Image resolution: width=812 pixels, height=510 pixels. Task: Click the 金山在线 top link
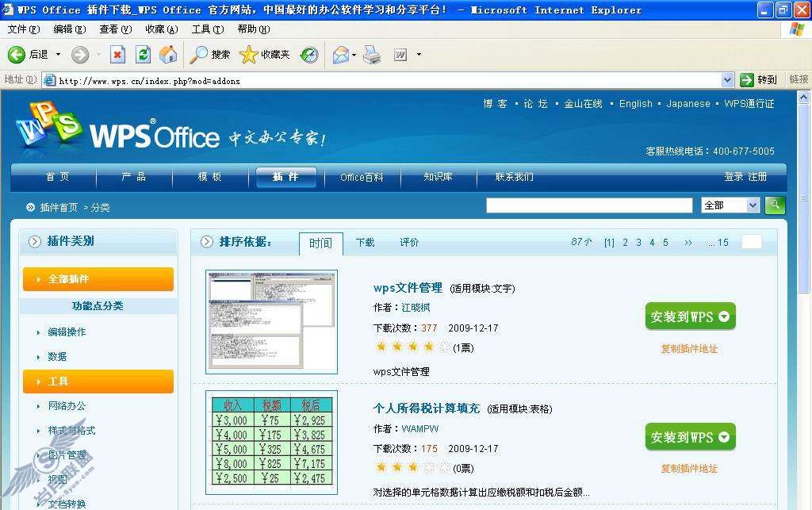click(x=583, y=104)
